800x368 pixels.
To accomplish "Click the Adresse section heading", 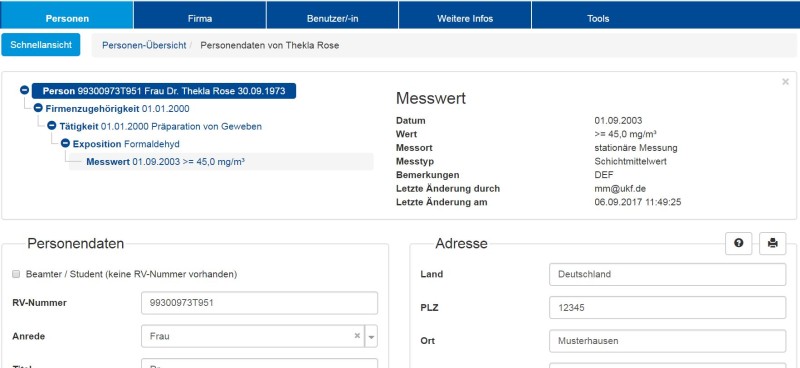I will tap(461, 243).
